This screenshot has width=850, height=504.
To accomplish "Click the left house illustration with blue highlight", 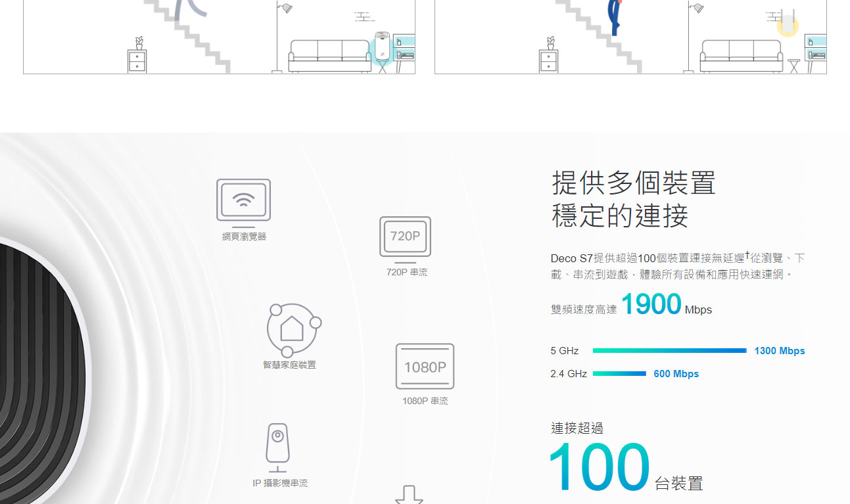I will point(219,37).
